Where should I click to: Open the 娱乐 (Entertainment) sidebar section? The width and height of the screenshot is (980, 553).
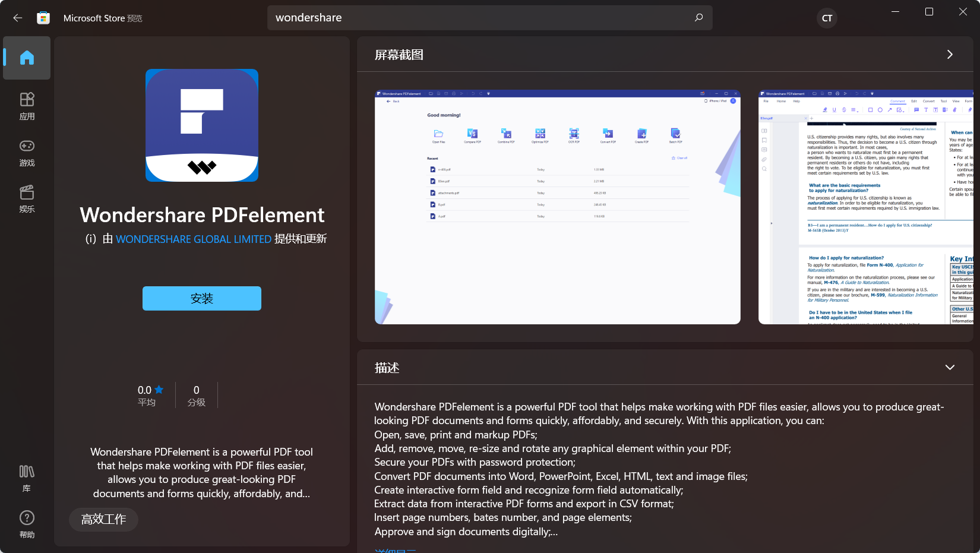(x=27, y=199)
